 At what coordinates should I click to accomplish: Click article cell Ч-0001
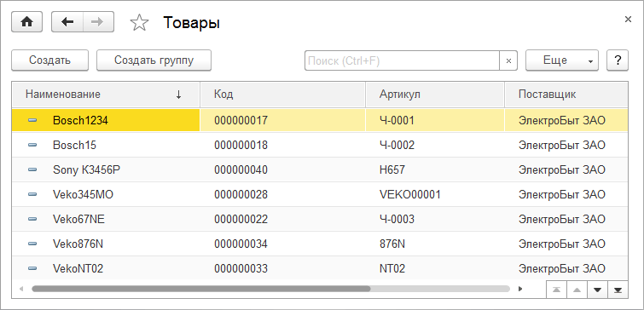[x=434, y=121]
